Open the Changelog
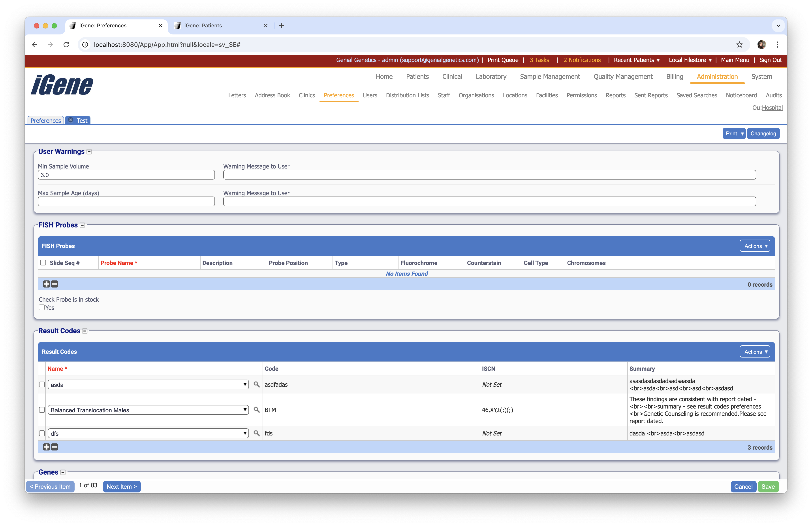 point(763,133)
